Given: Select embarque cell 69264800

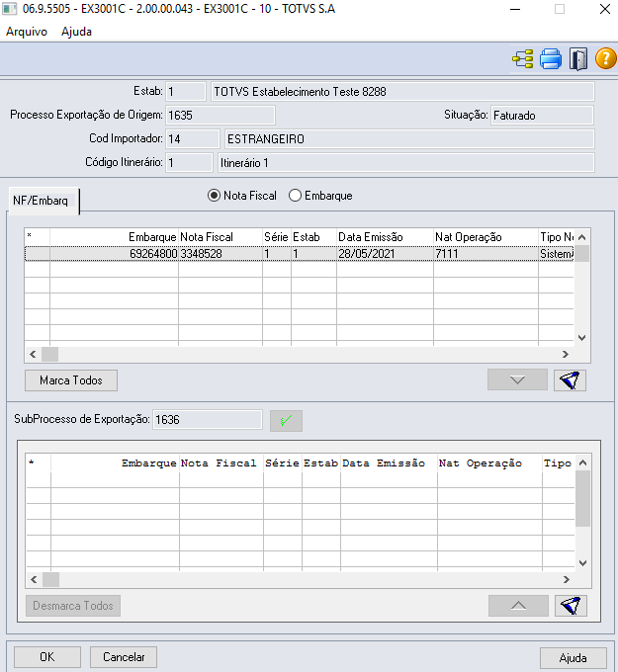Looking at the screenshot, I should [x=114, y=254].
